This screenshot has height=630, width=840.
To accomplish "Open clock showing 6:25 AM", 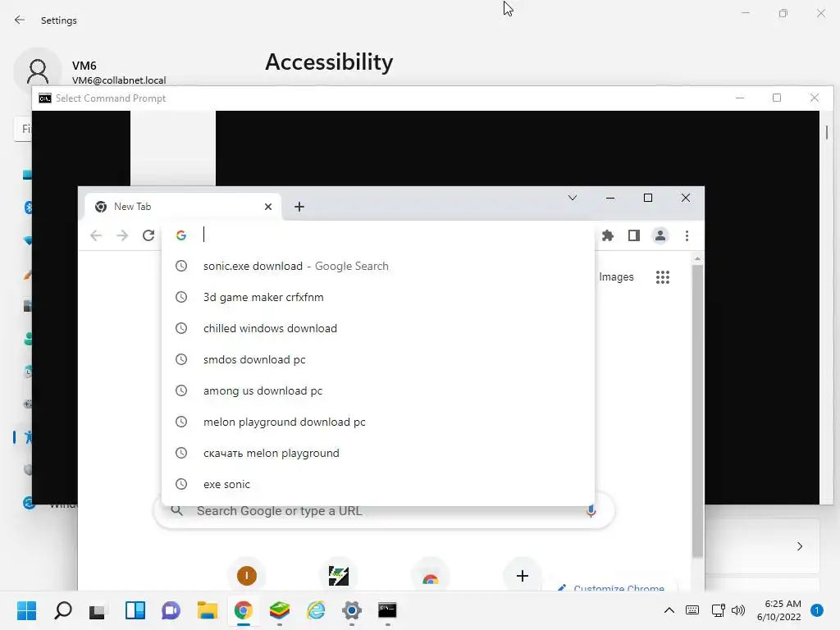I will [x=779, y=610].
